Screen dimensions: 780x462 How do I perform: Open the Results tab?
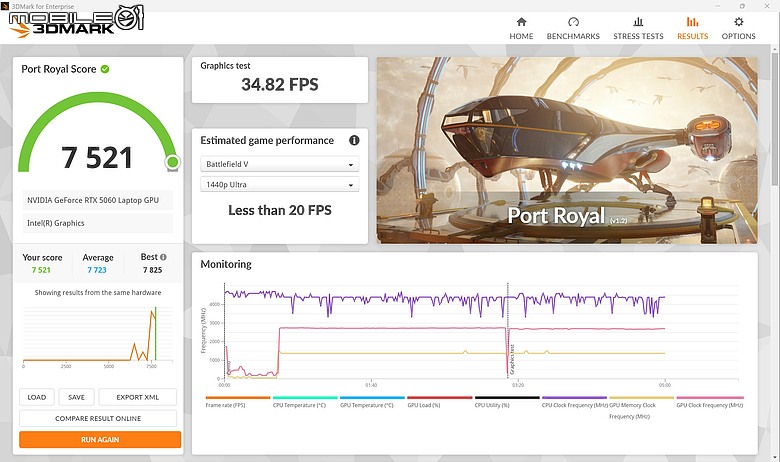tap(692, 28)
